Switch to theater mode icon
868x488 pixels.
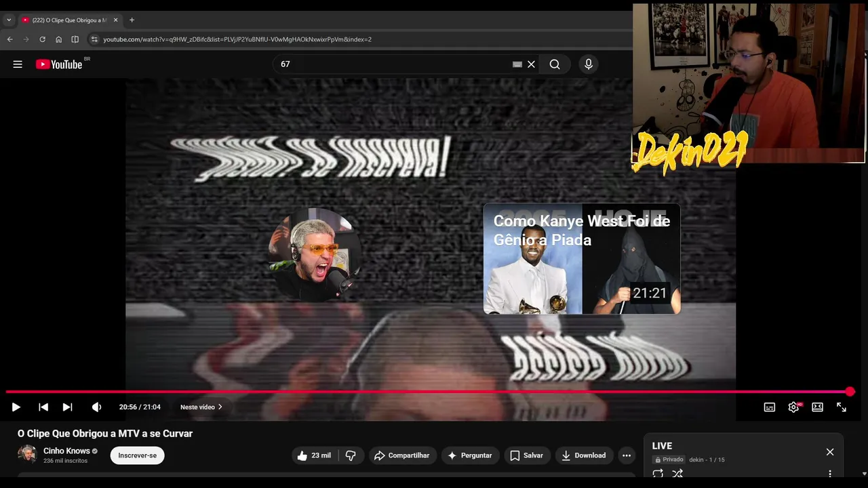pos(818,407)
